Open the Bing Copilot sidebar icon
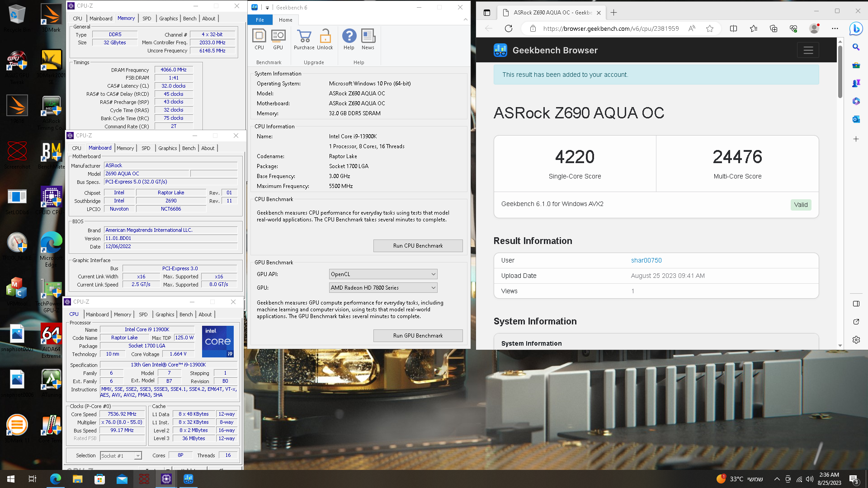Viewport: 868px width, 488px height. [856, 28]
